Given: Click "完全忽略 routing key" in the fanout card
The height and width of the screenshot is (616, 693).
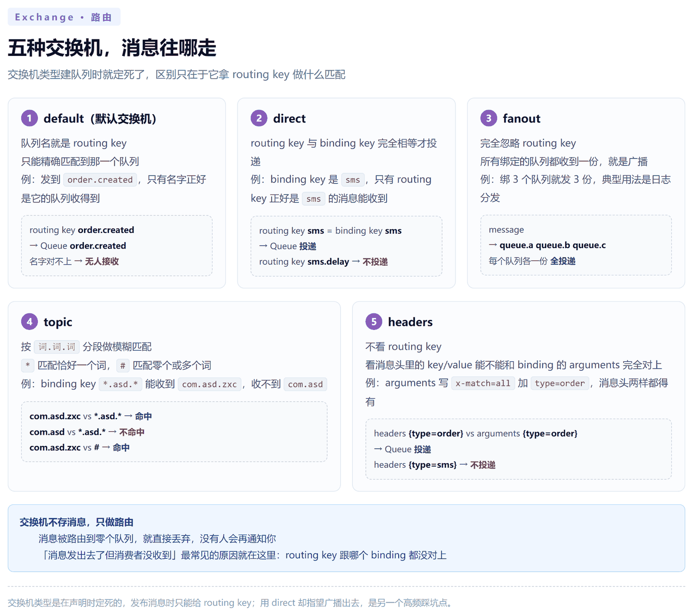Looking at the screenshot, I should pyautogui.click(x=528, y=143).
